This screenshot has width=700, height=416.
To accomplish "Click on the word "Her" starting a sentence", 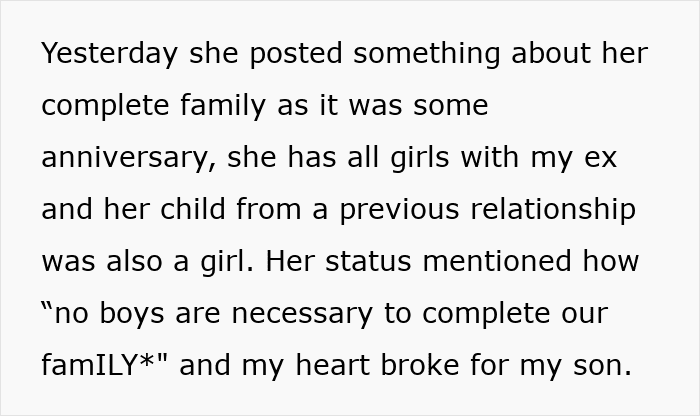I will tap(290, 261).
